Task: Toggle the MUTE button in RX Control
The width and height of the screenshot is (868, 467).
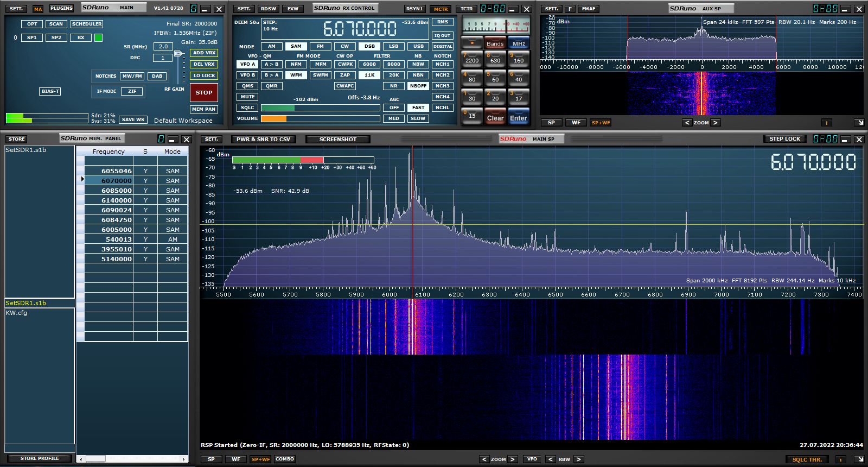Action: [x=247, y=97]
